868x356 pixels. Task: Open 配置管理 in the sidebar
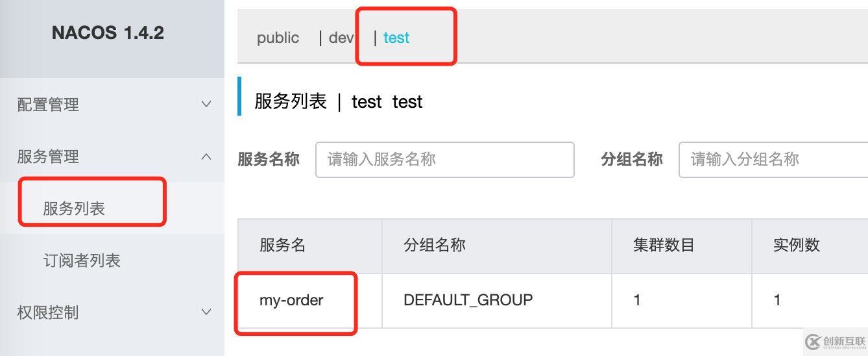pos(48,105)
